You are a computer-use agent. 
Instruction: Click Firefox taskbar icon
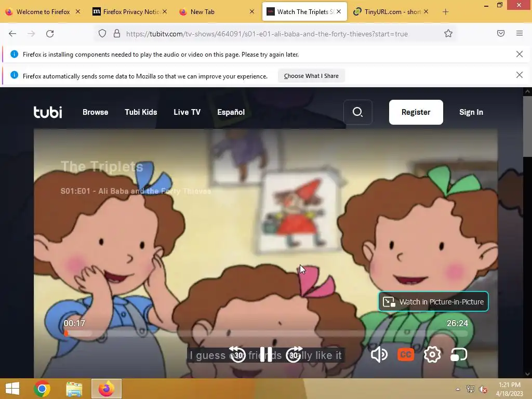point(106,389)
